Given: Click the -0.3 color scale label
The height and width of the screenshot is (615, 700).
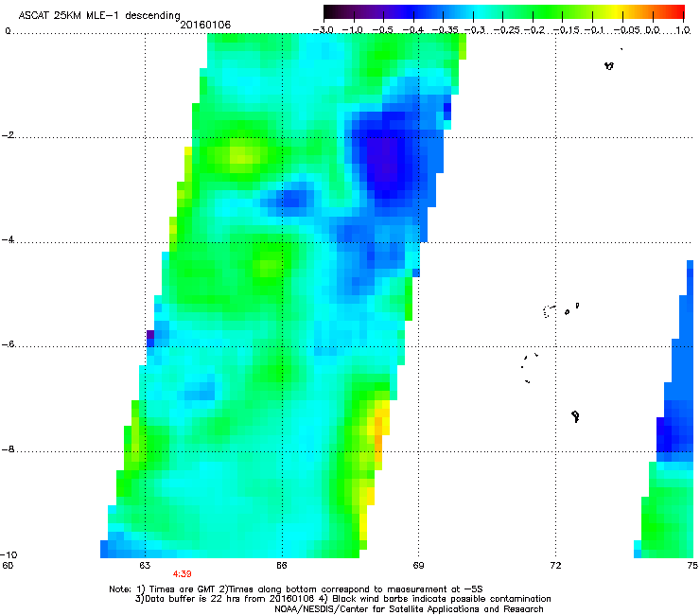Looking at the screenshot, I should click(474, 30).
